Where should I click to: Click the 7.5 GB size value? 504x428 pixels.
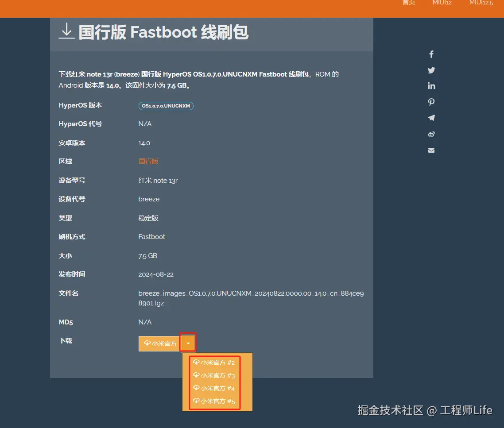(148, 256)
